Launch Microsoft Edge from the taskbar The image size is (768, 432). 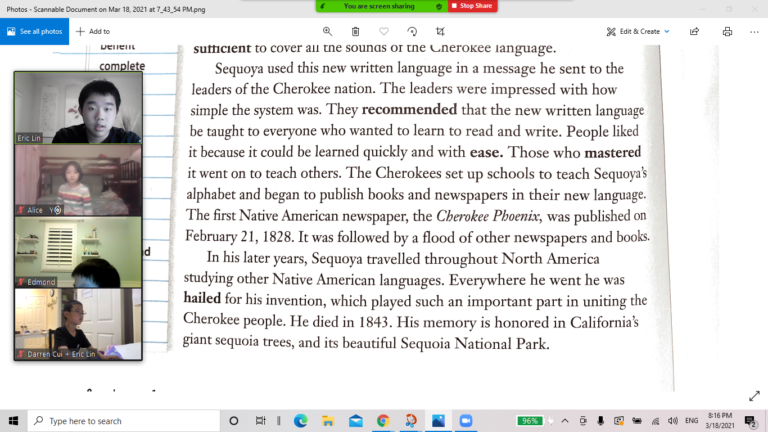pos(301,421)
